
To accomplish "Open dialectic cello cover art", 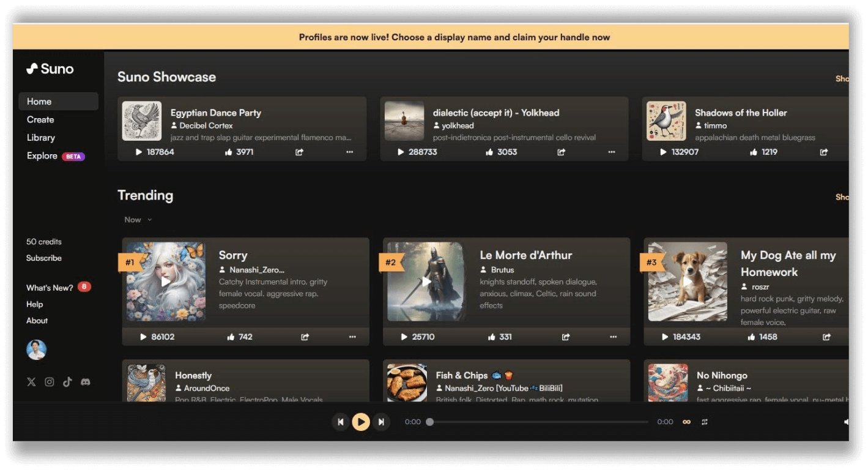I will point(404,121).
